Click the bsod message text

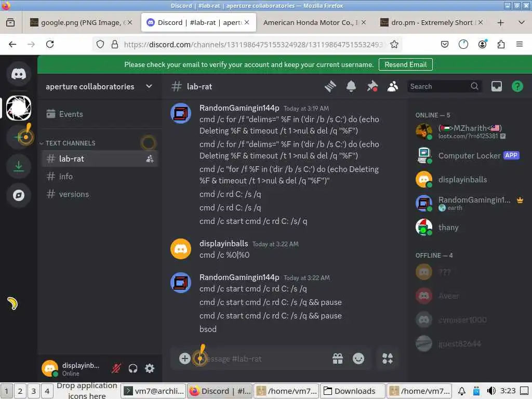(208, 329)
